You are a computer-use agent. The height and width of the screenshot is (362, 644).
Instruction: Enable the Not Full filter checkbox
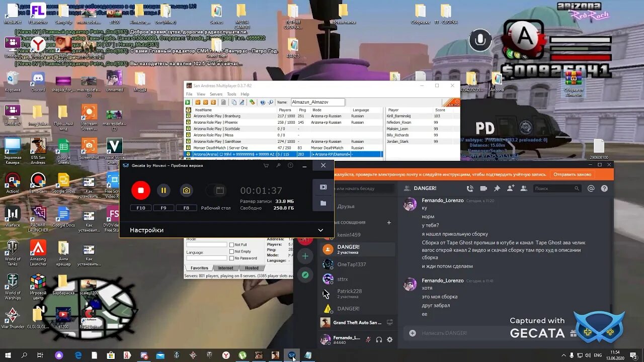232,245
